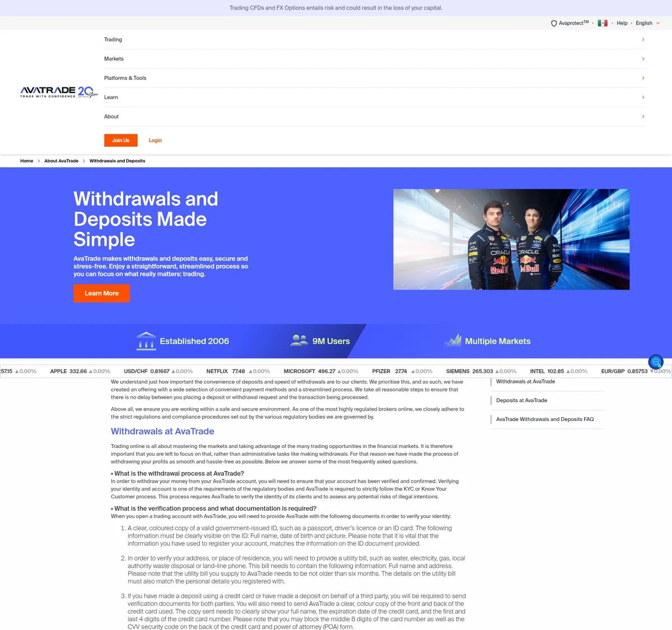Click the USD/CHF 0.81667 ticker entry
This screenshot has width=672, height=630.
pyautogui.click(x=158, y=371)
